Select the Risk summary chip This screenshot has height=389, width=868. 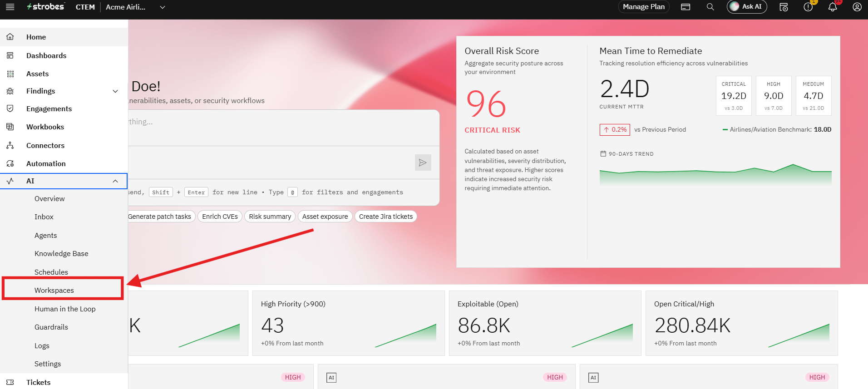270,217
